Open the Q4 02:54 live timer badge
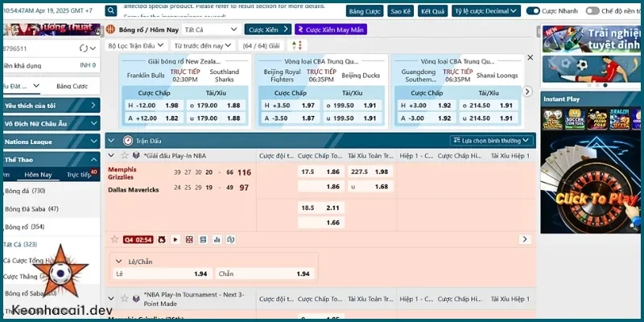The image size is (644, 322). pyautogui.click(x=138, y=239)
